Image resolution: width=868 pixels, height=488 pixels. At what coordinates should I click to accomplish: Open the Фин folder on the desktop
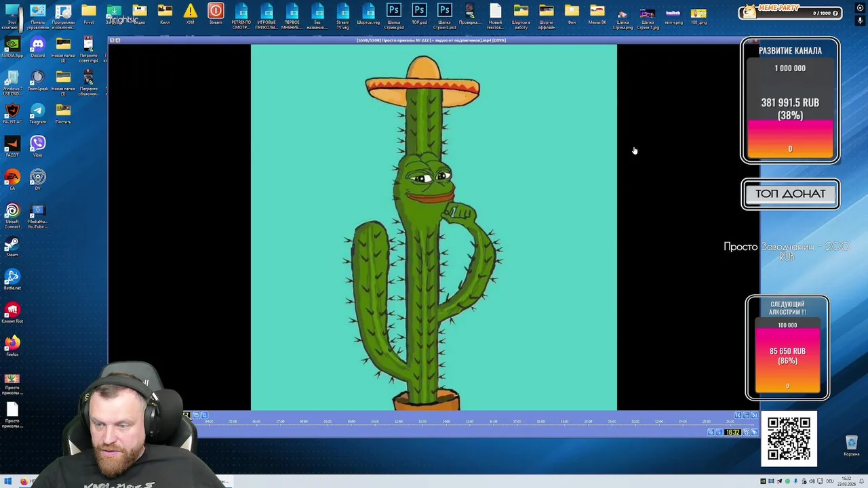click(572, 14)
